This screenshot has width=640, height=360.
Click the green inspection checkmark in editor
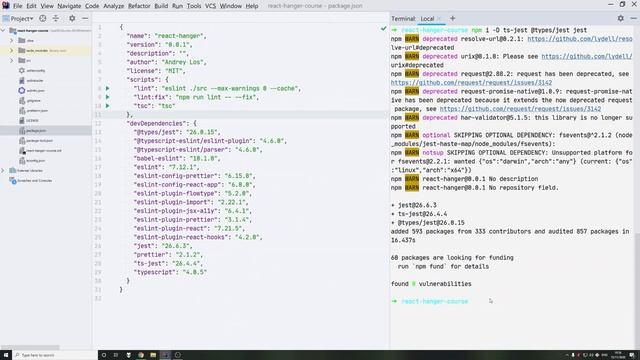tap(383, 29)
